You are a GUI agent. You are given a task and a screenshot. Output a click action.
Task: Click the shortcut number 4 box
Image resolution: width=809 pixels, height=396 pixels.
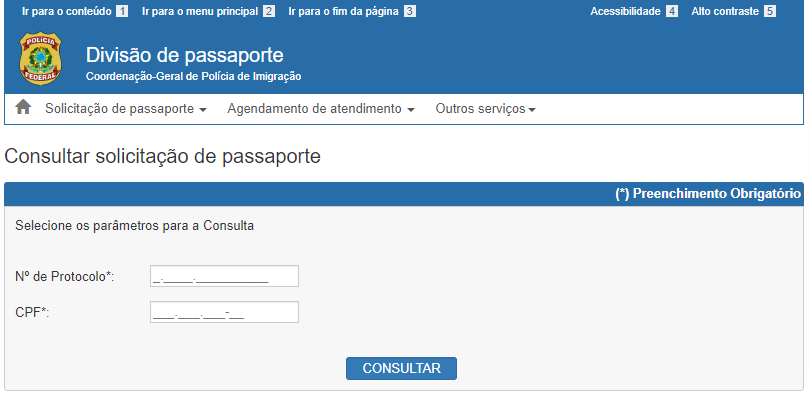(672, 11)
